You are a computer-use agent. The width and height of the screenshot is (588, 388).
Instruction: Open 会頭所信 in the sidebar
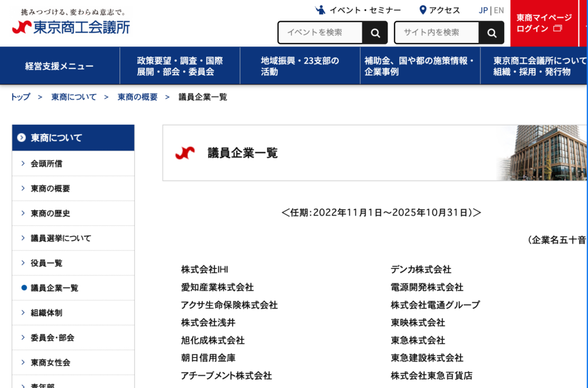click(x=73, y=163)
